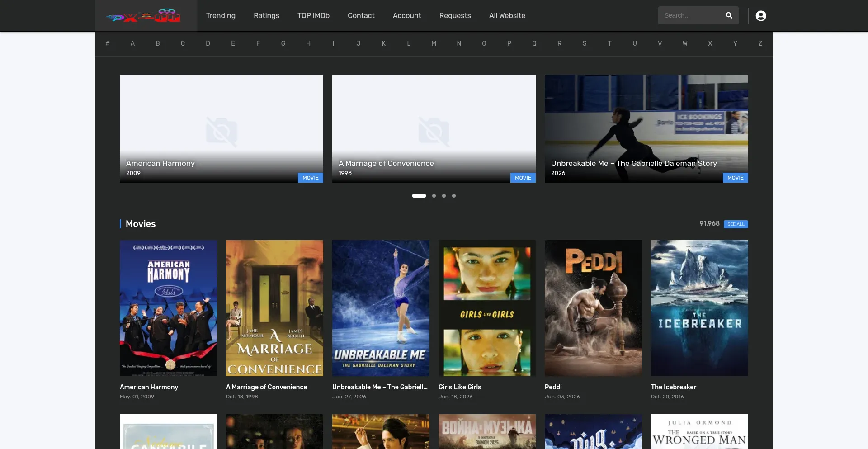Filter titles starting with letter I

coord(334,43)
